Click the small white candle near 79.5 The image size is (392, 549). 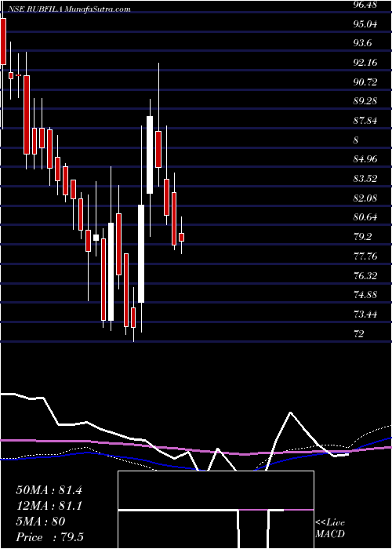(96, 238)
